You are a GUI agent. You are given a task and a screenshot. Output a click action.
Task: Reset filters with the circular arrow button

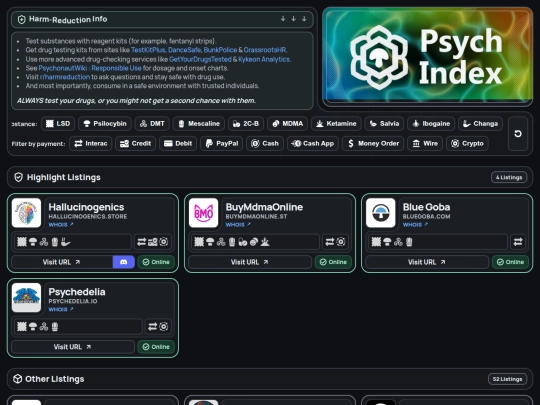point(518,134)
